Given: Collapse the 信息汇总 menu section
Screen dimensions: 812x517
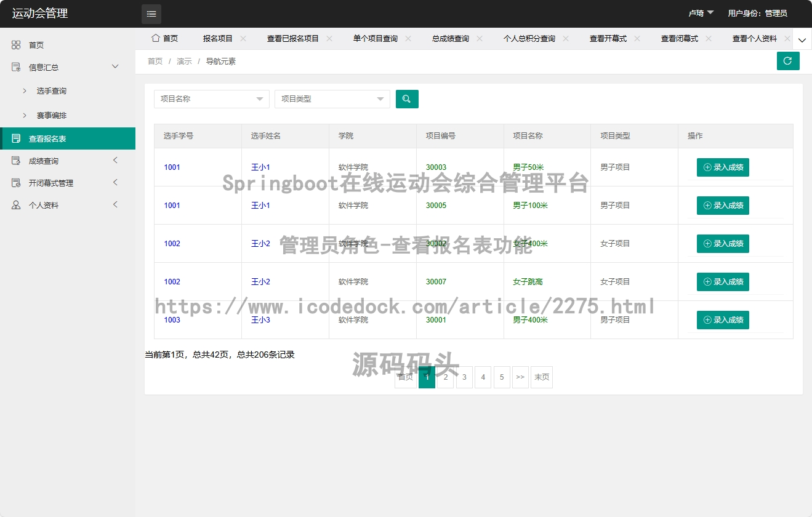Looking at the screenshot, I should (x=115, y=66).
